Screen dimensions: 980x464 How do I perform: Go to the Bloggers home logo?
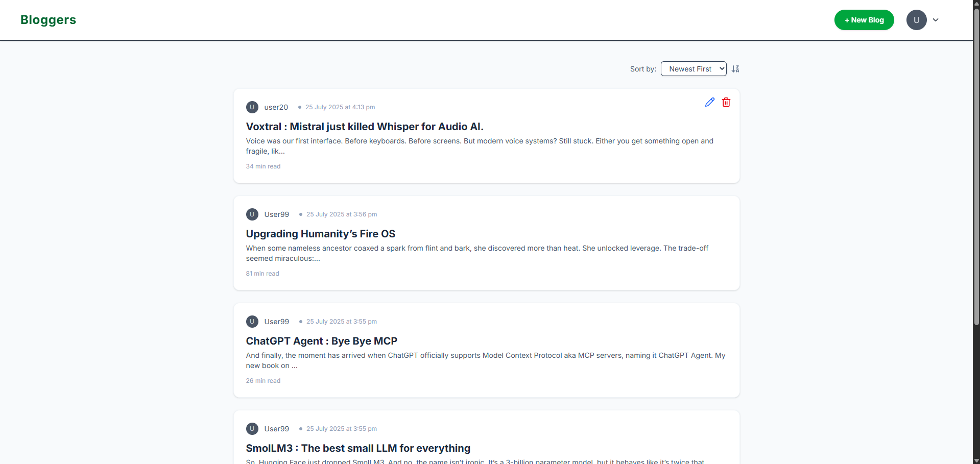(x=48, y=20)
